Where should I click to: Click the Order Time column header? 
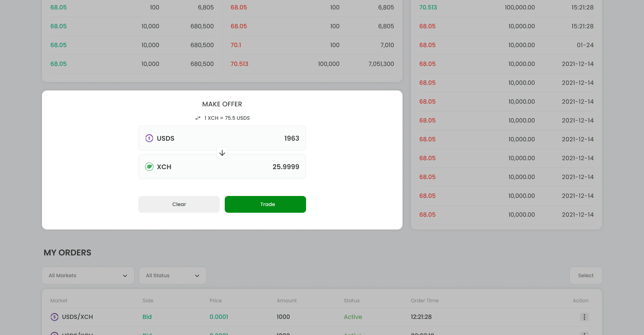[425, 301]
